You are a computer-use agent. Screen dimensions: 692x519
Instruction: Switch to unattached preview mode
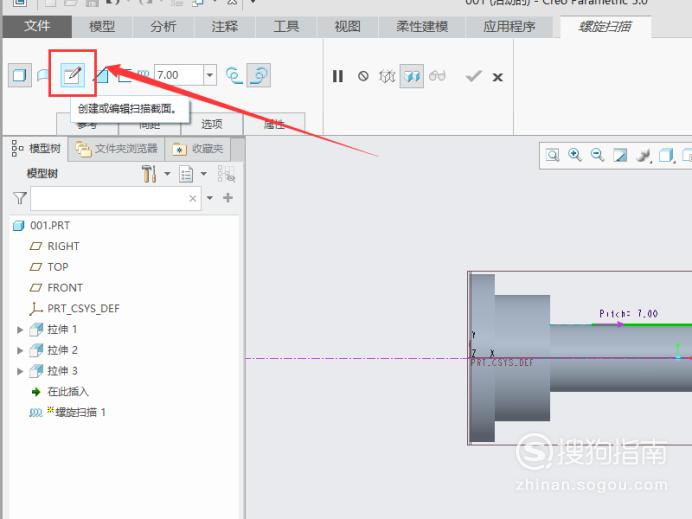(387, 76)
